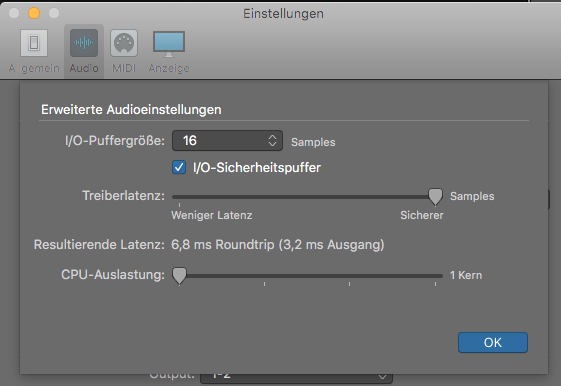Click the 'Sicherer' slider label
Screen dimensions: 561x386
(x=422, y=215)
